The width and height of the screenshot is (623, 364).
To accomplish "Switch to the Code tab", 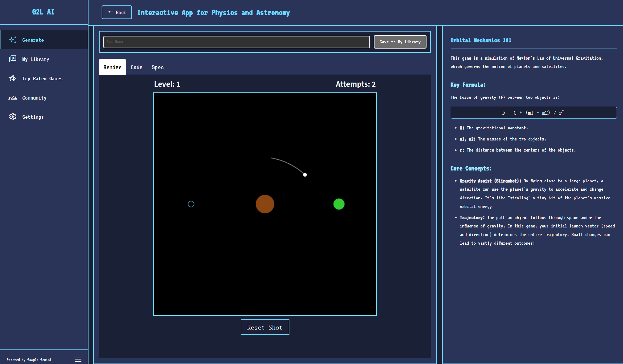I will pyautogui.click(x=137, y=67).
